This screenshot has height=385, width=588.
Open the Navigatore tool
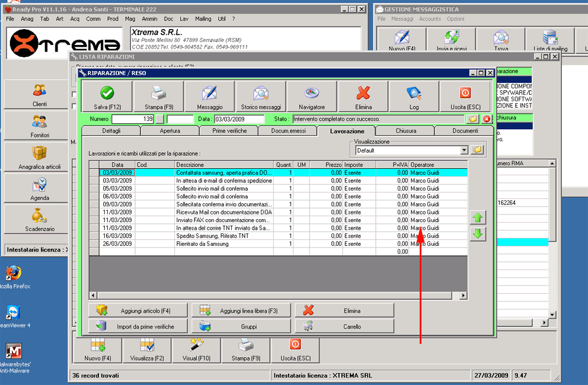(312, 97)
